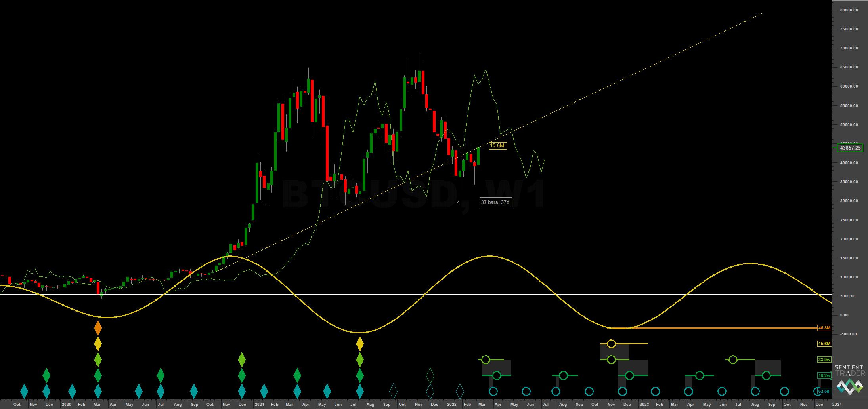This screenshot has height=409, width=868.
Task: Click the teal circle at September 2022
Action: coord(589,391)
